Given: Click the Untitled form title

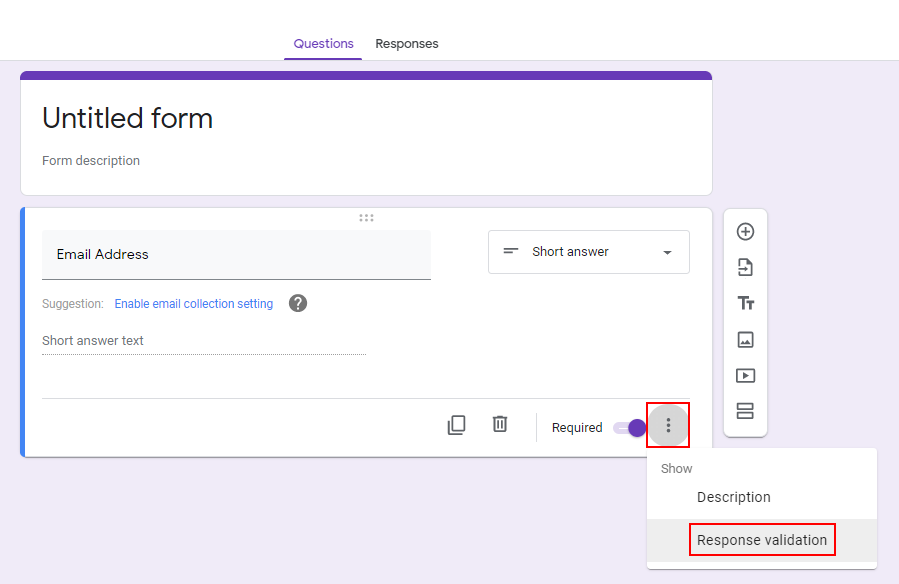Looking at the screenshot, I should pyautogui.click(x=127, y=119).
